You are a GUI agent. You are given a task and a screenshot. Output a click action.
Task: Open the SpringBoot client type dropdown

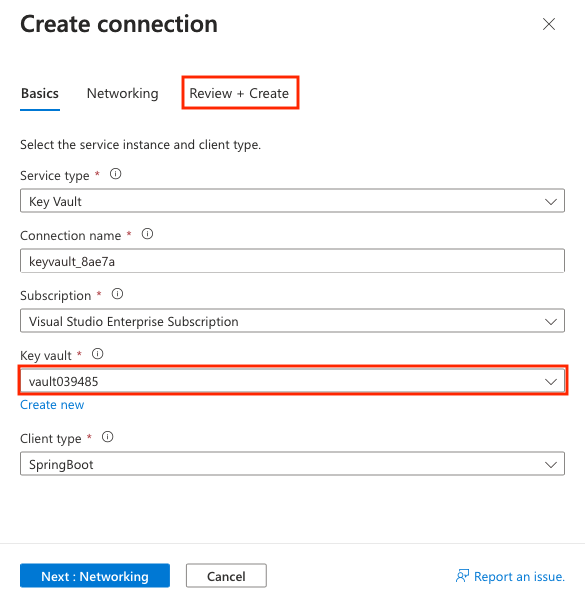tap(292, 464)
